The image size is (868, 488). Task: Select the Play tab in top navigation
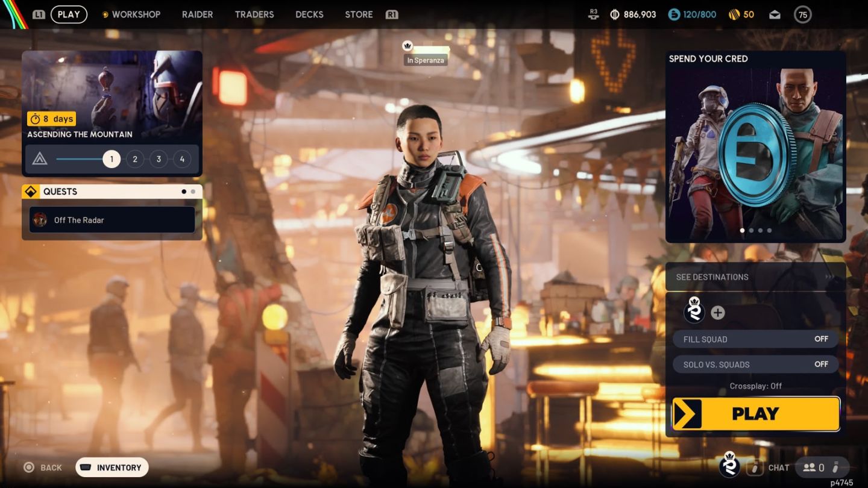[69, 14]
